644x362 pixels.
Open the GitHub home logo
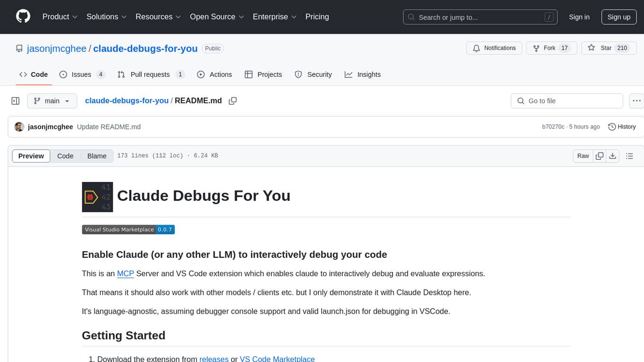pos(23,17)
